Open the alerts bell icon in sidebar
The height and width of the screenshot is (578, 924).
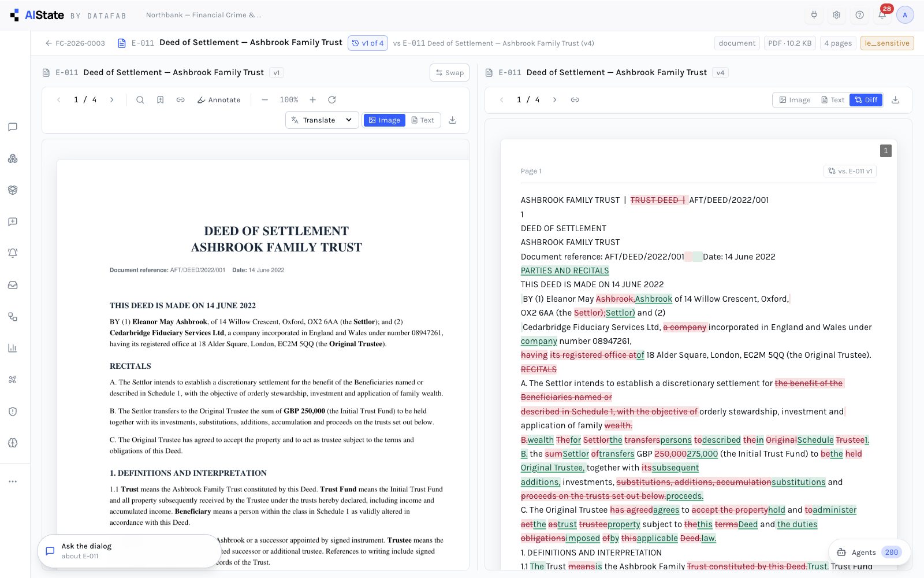point(13,253)
